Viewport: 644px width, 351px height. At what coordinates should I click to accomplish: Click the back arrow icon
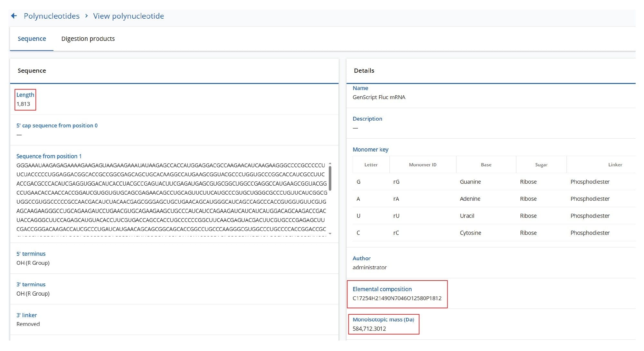14,16
